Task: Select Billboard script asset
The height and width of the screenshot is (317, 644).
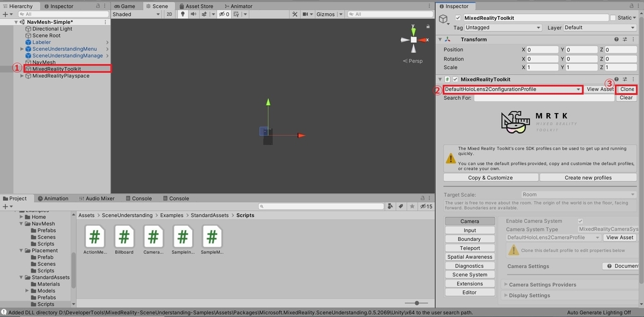Action: pos(124,240)
